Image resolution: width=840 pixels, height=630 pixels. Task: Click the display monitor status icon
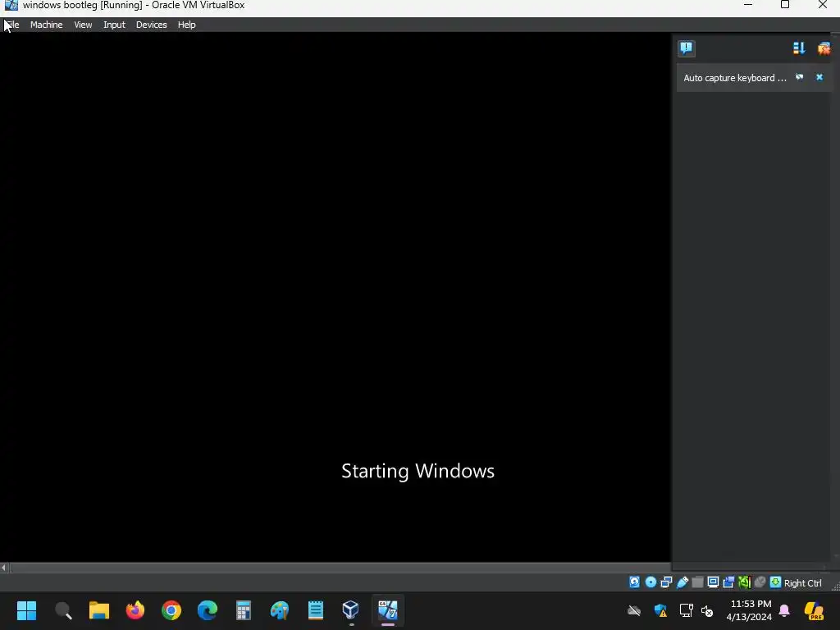click(713, 582)
